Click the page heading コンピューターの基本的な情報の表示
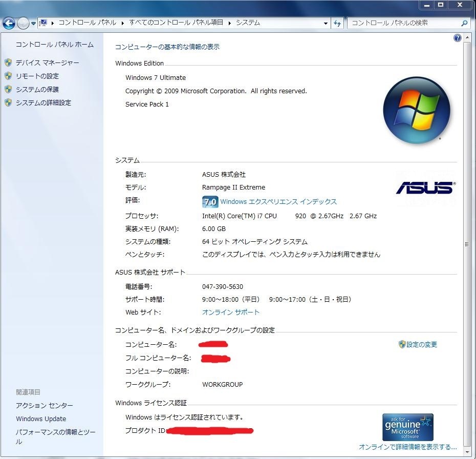Screen dimensions: 476x459 [167, 47]
